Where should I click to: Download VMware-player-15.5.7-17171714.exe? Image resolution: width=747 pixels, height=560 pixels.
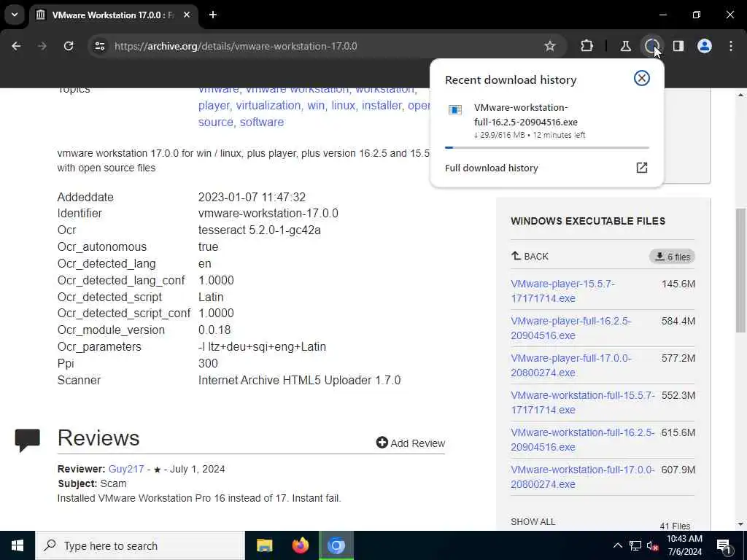coord(562,290)
